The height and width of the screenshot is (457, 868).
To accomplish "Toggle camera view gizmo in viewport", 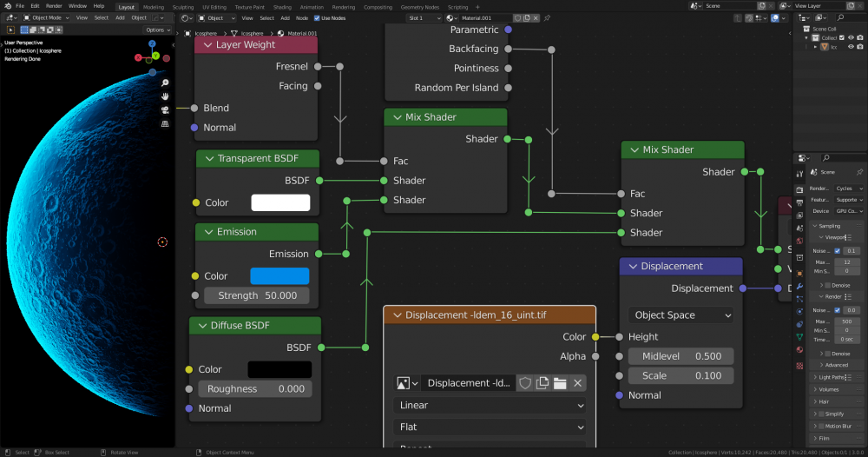I will (165, 110).
